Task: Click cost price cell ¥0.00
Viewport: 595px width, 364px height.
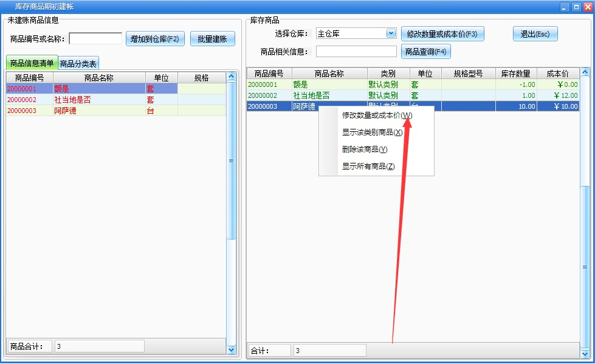Action: point(558,84)
